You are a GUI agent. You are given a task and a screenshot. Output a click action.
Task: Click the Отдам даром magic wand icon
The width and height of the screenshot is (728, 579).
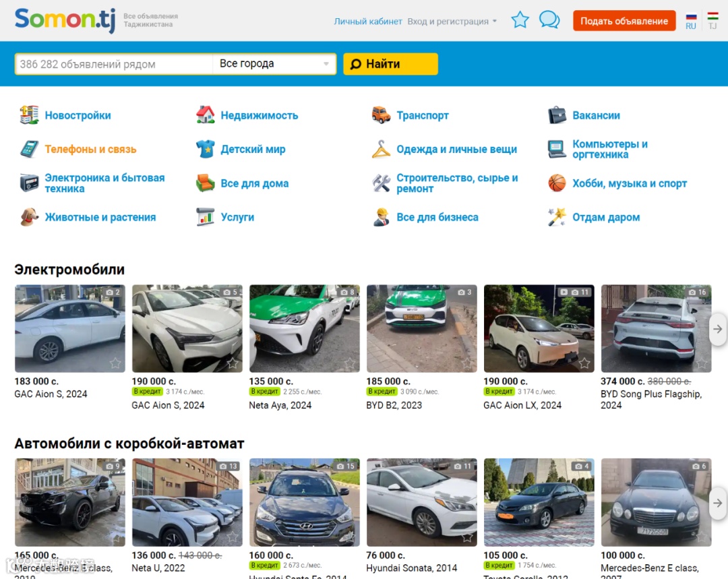(557, 217)
